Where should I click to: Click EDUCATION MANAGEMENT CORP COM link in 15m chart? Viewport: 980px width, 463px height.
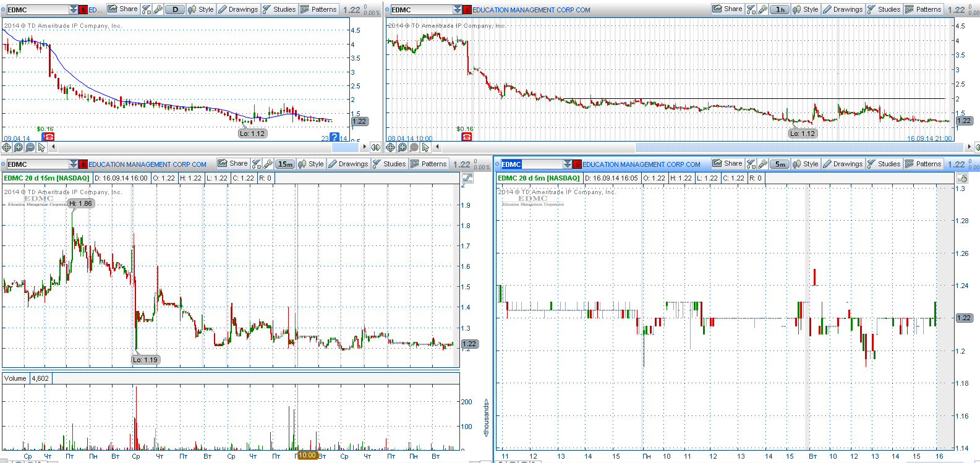(x=147, y=164)
